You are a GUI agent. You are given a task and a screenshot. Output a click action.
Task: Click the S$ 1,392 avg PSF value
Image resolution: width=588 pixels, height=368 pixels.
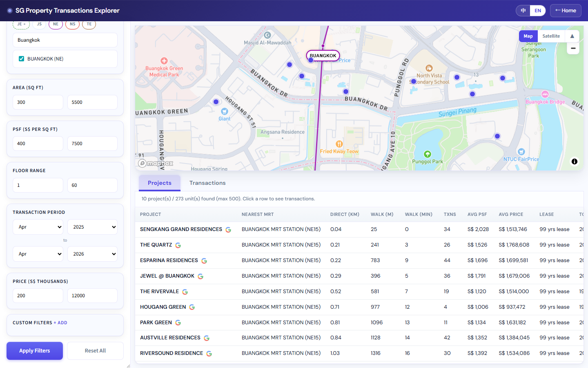point(477,353)
